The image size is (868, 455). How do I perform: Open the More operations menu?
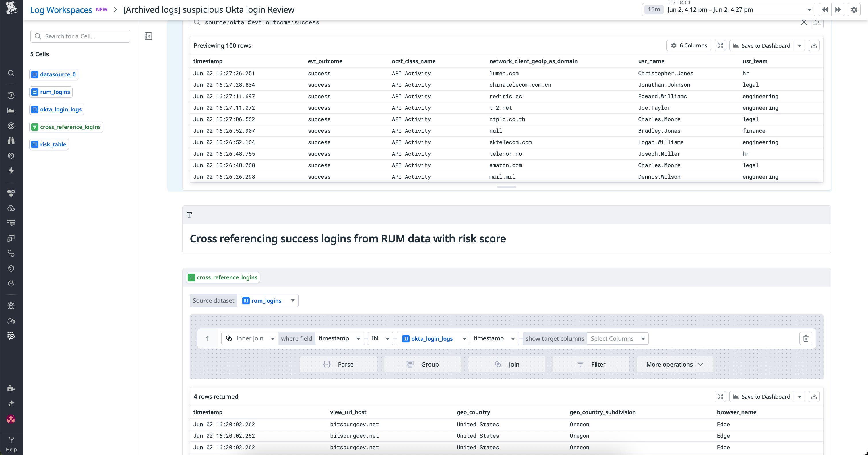[x=674, y=364]
